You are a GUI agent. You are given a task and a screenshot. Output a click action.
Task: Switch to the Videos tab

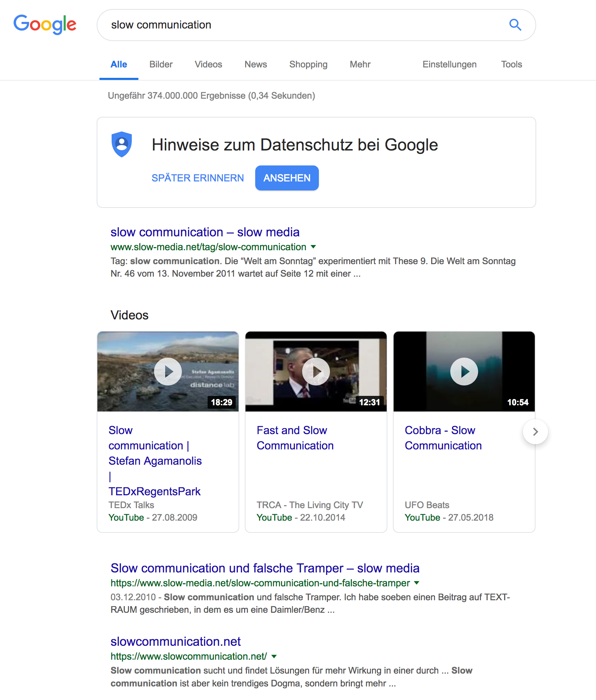tap(208, 65)
